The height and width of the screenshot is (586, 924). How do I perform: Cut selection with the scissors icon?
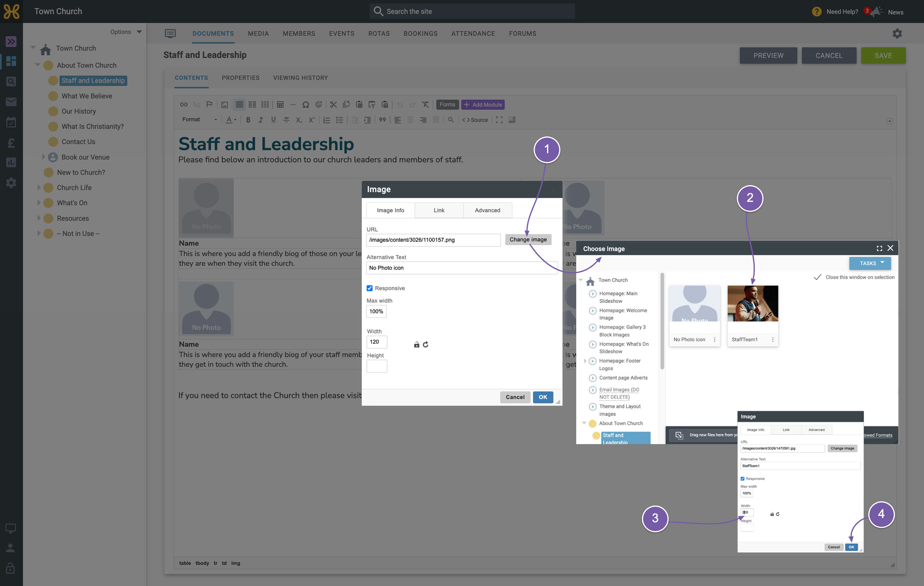333,104
